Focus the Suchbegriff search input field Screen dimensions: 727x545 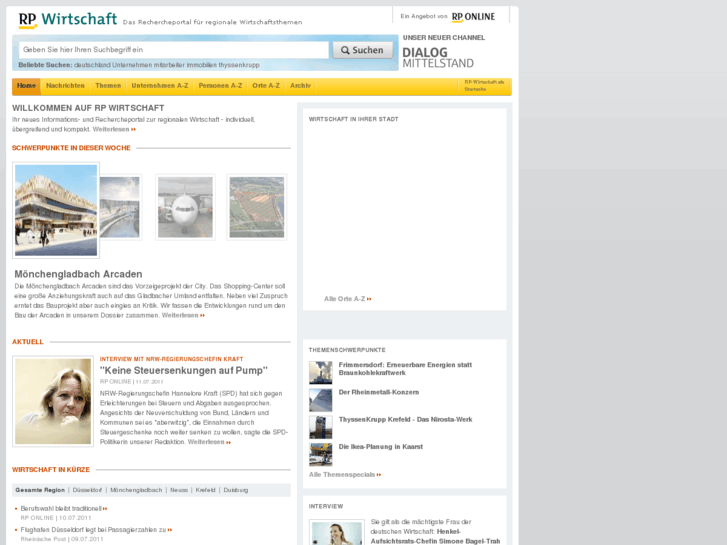174,50
